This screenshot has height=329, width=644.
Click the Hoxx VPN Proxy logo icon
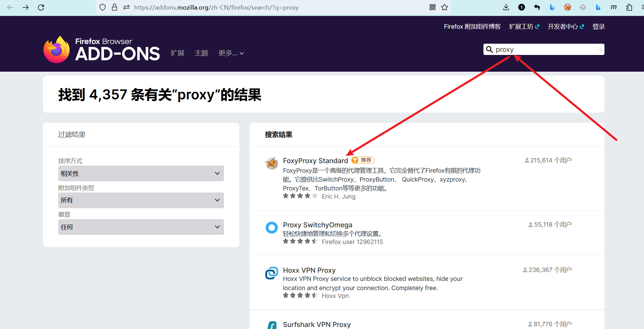[x=272, y=273]
